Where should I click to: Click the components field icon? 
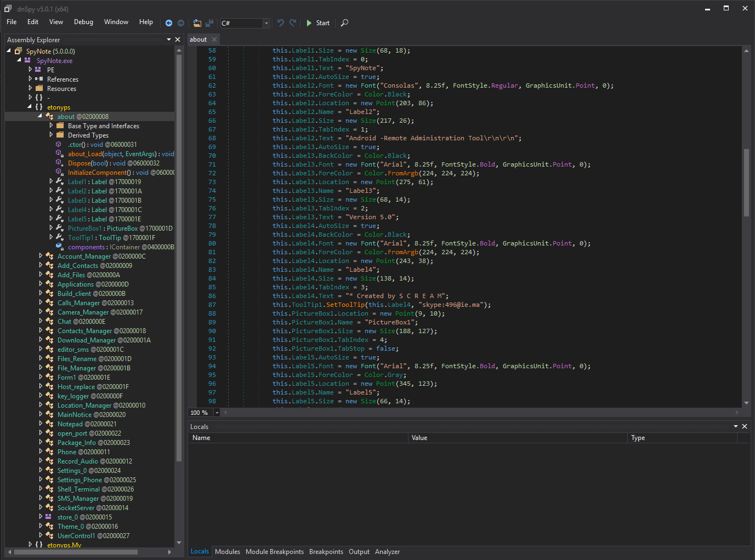tap(59, 247)
